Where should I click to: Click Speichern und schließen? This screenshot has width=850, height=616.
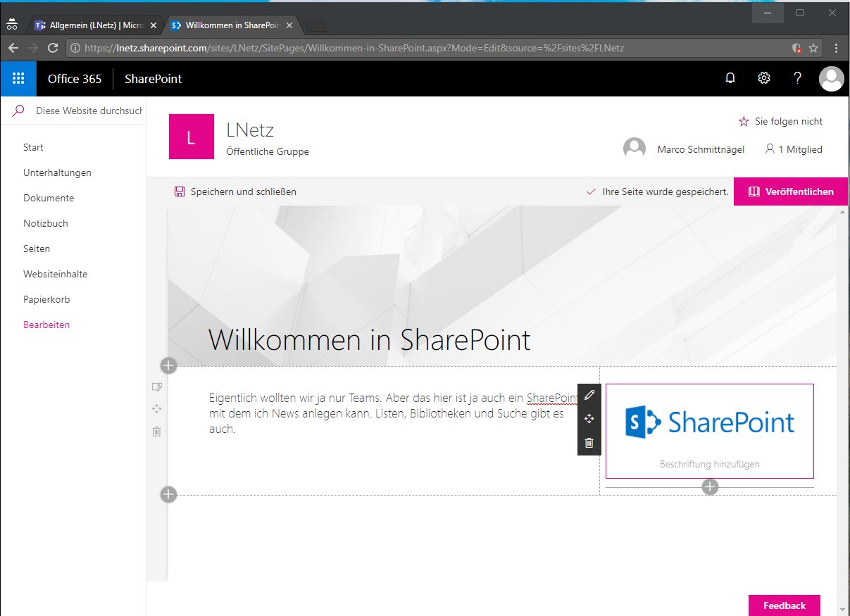coord(235,191)
